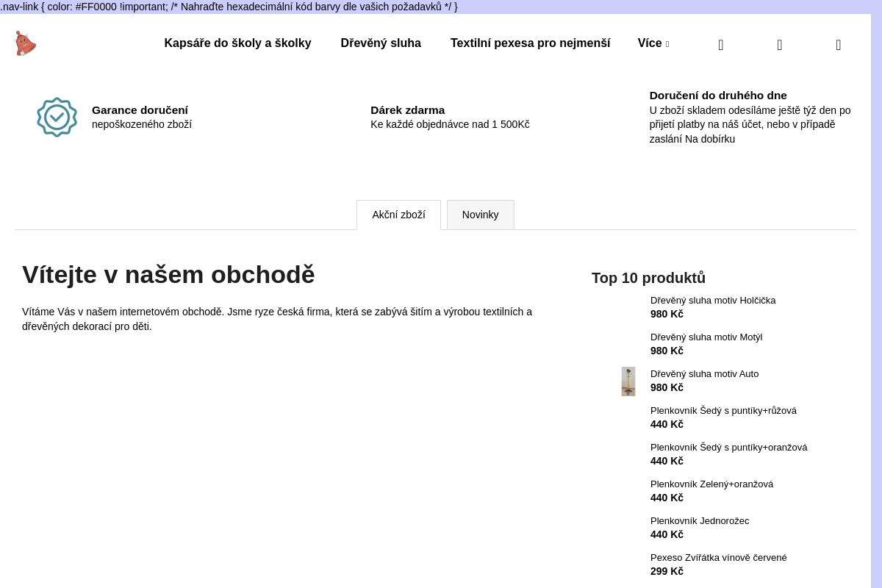Click the Garance doručení heading
This screenshot has width=882, height=588.
point(140,110)
